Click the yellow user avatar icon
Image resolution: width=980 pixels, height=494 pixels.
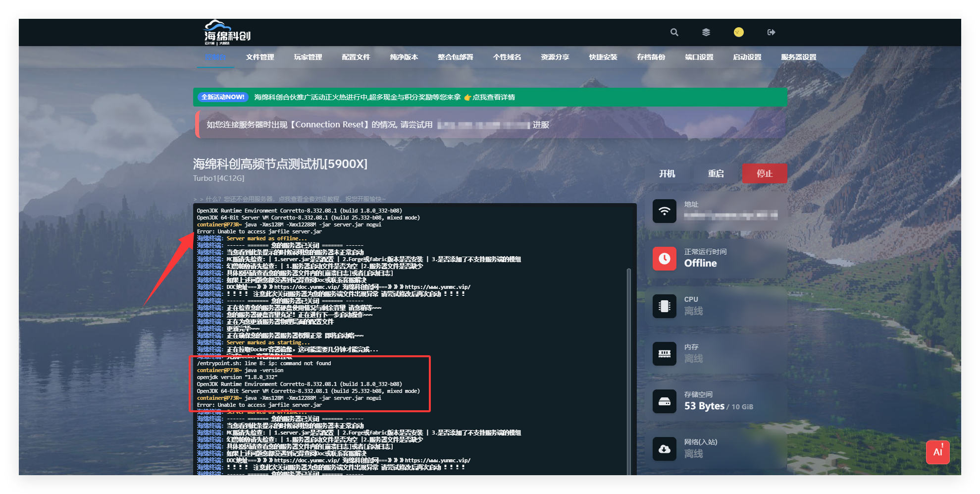pos(738,32)
